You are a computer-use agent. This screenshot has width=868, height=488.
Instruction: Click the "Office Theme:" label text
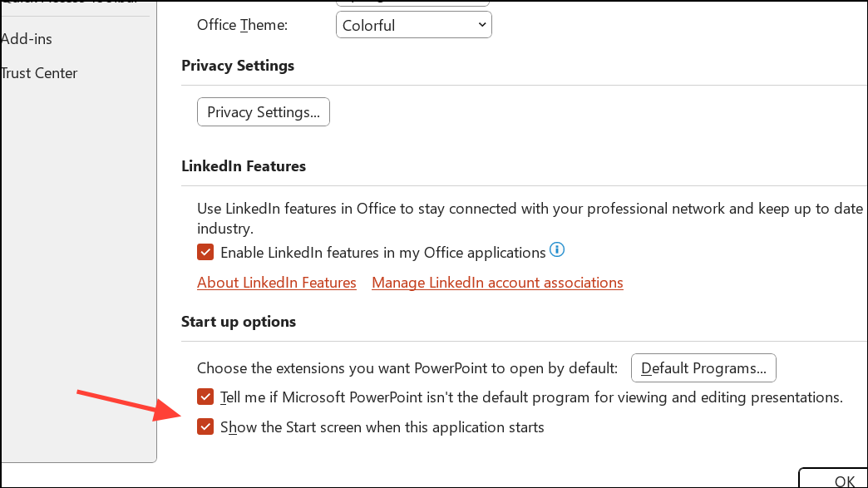click(x=242, y=25)
